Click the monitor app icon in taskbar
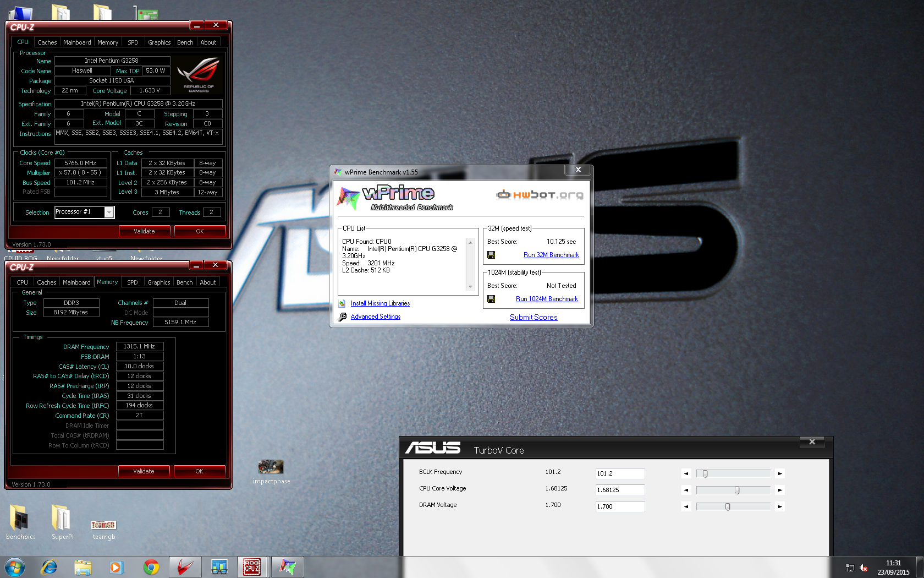 (219, 567)
